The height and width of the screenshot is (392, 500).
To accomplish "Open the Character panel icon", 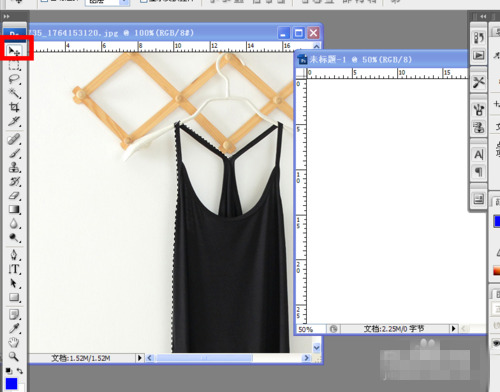I will click(x=479, y=155).
